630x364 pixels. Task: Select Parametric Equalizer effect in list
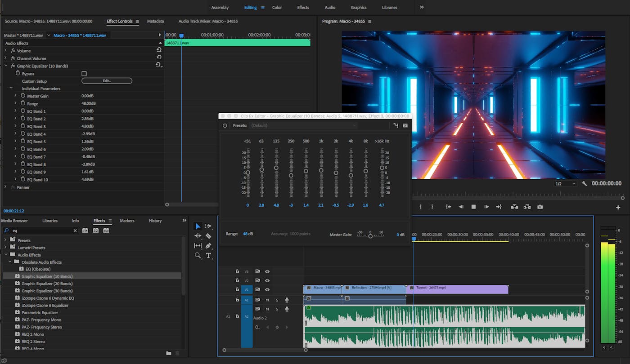pos(40,312)
